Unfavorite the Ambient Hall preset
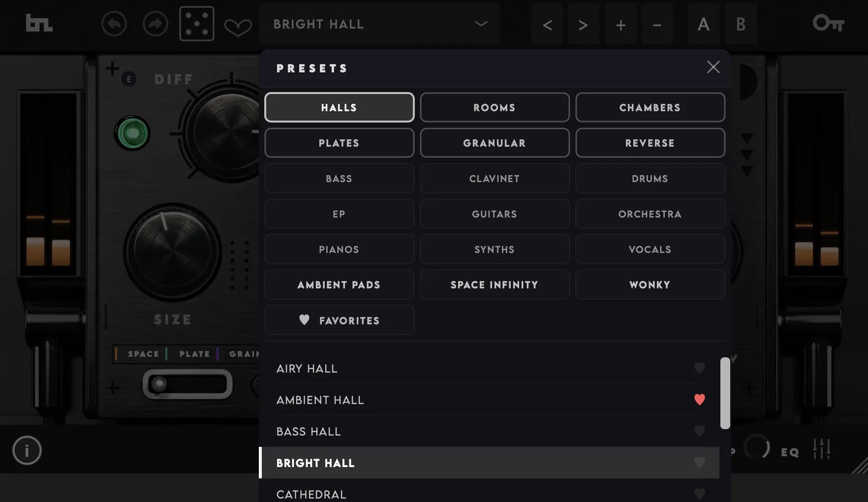The image size is (868, 502). 700,400
